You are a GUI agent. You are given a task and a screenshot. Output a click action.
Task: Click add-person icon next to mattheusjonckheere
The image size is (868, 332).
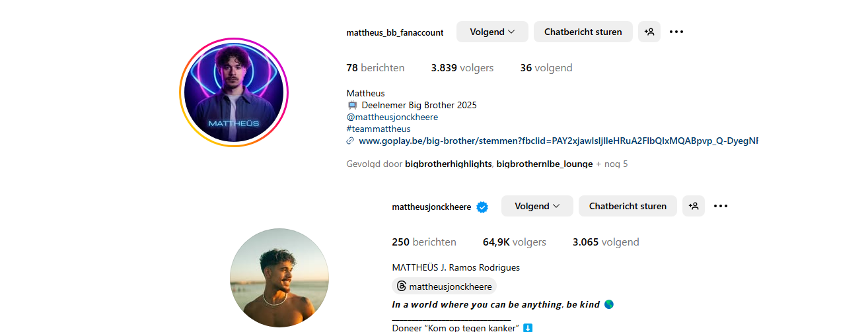point(694,206)
